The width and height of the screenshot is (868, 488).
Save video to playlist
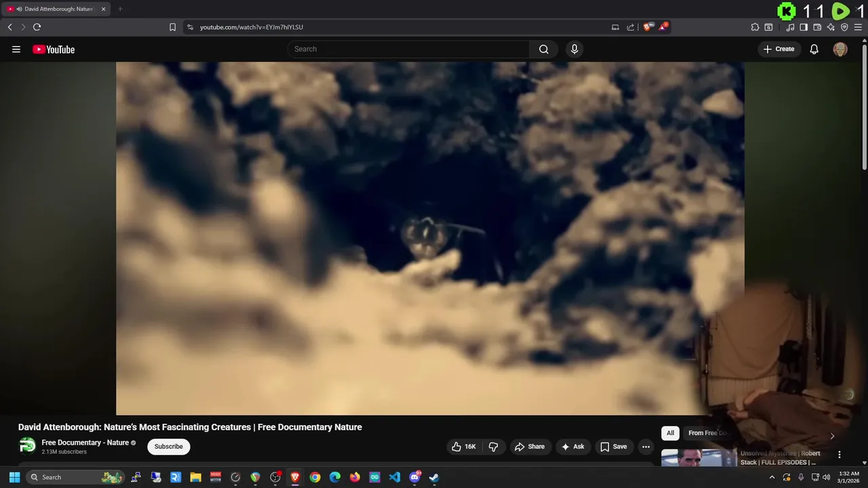tap(614, 447)
